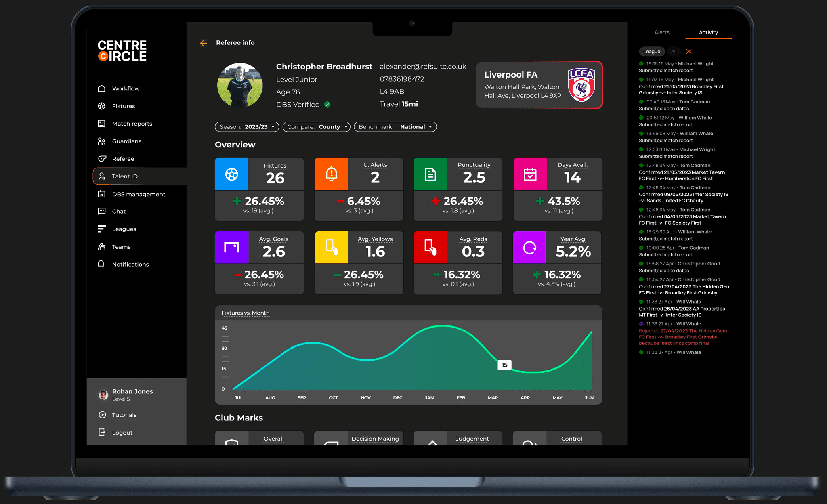Open the Fixtures football icon in sidebar
Screen dimensions: 827x504
coord(102,106)
